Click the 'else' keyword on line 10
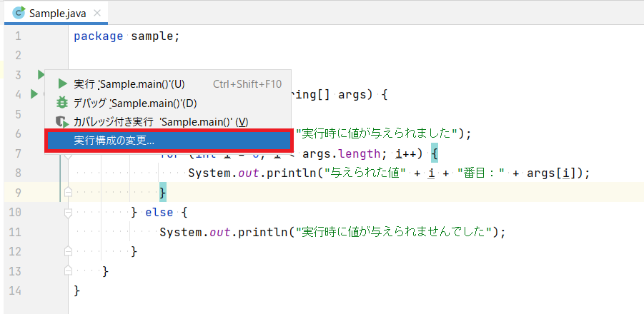 pos(160,213)
